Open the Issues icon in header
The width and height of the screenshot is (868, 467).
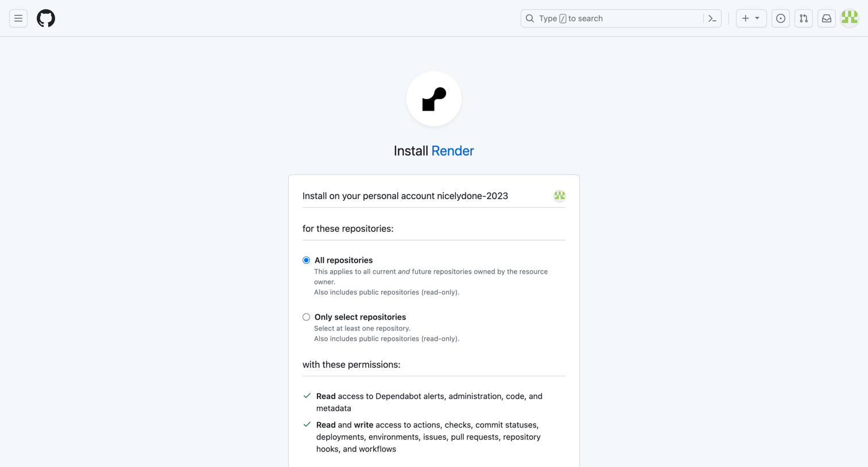tap(781, 18)
